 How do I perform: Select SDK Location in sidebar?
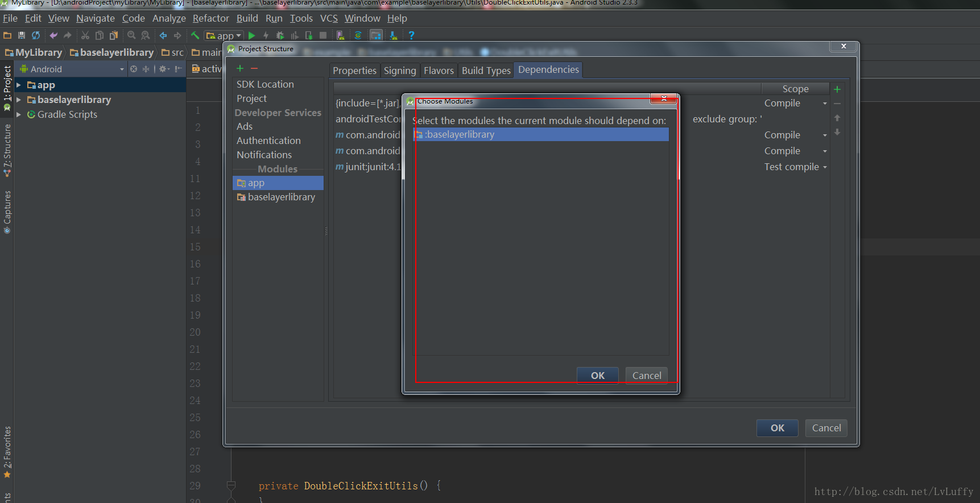(x=265, y=84)
